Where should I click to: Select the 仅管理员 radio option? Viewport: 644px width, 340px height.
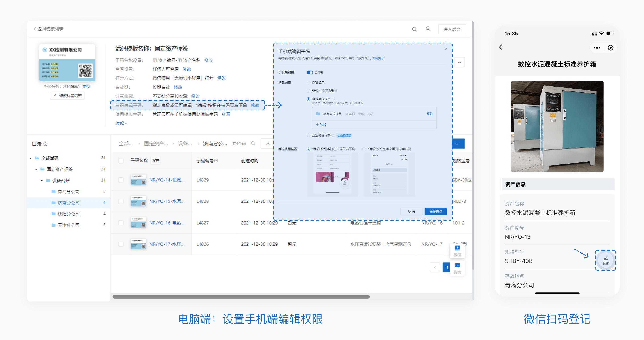click(308, 82)
